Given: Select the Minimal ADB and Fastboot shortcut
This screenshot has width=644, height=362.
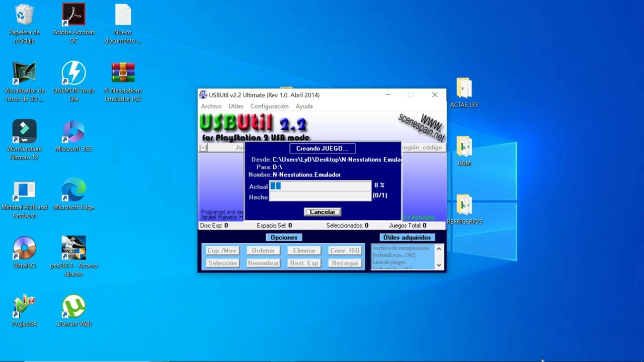Looking at the screenshot, I should coord(24,199).
